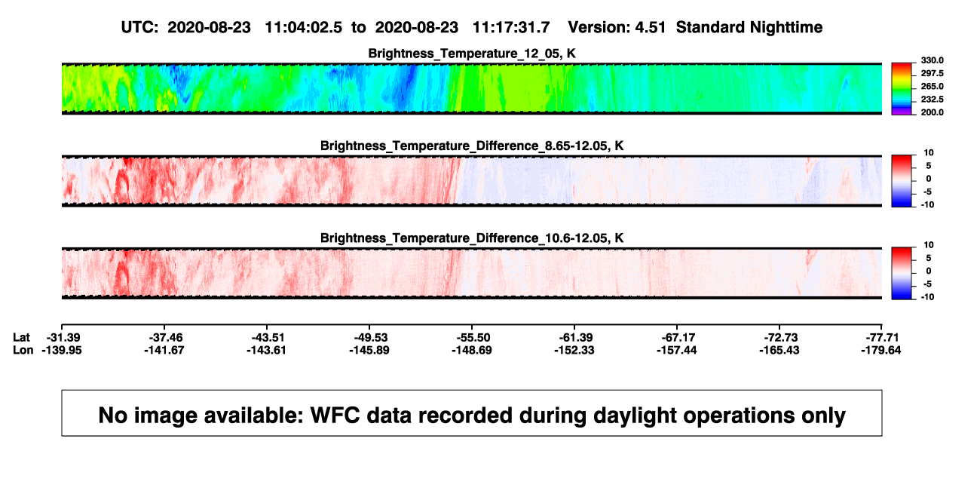Image resolution: width=980 pixels, height=503 pixels.
Task: Click the 200.0 colorbar label
Action: [x=933, y=112]
